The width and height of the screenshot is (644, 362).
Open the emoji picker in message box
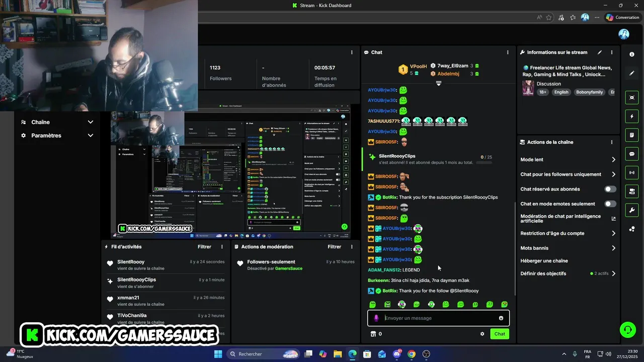pos(501,318)
